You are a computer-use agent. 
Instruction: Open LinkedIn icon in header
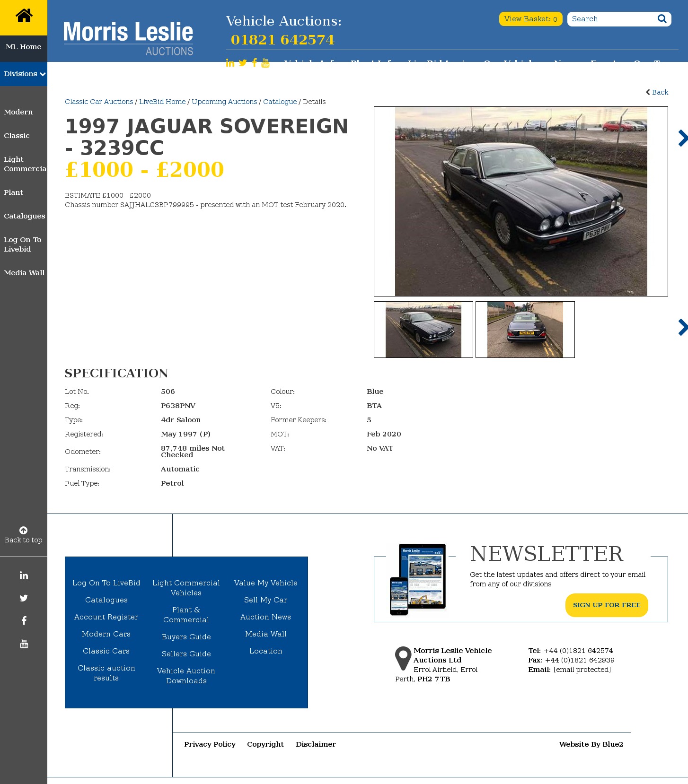(230, 63)
